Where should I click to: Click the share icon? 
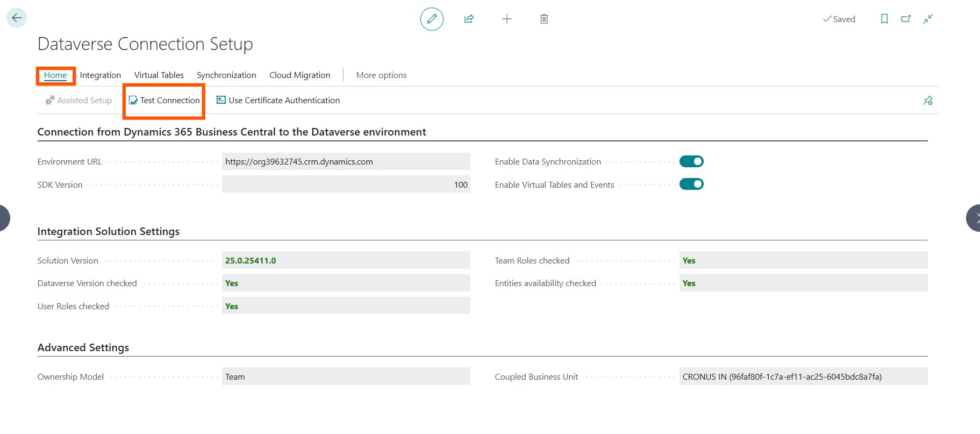click(x=469, y=19)
